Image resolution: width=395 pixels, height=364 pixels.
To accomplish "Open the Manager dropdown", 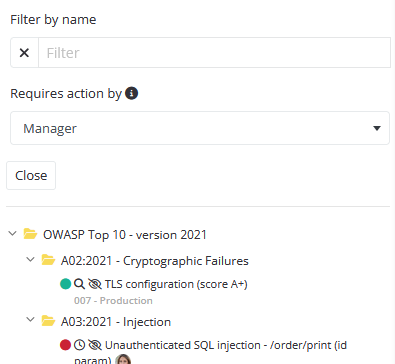I will point(200,128).
